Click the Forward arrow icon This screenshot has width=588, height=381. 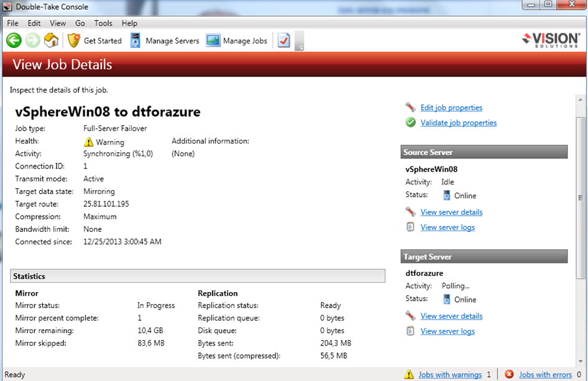(32, 40)
